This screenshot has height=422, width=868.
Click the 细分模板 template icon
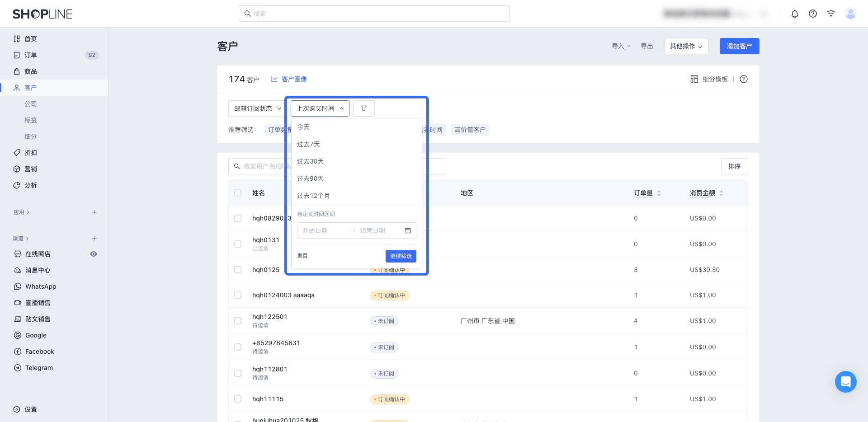pyautogui.click(x=694, y=79)
